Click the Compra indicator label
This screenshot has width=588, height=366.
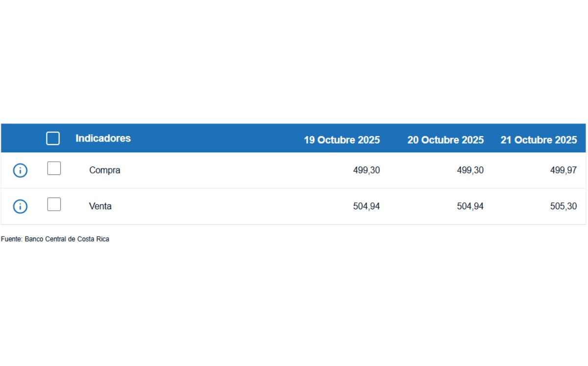click(104, 171)
